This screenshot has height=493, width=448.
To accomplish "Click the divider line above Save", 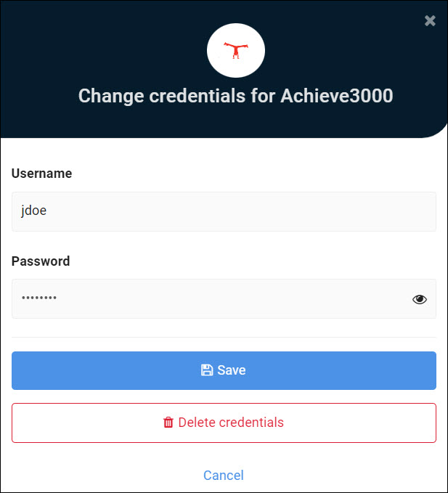I will 224,337.
